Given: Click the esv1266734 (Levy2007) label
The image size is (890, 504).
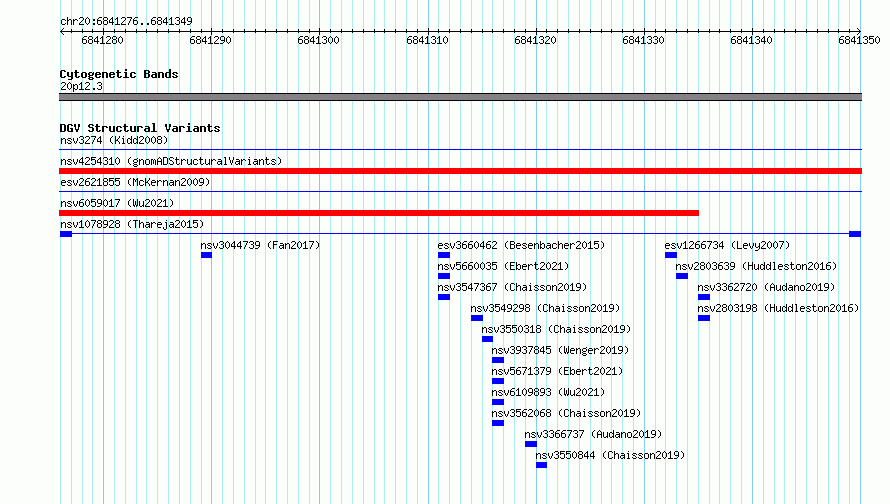Looking at the screenshot, I should pos(727,245).
